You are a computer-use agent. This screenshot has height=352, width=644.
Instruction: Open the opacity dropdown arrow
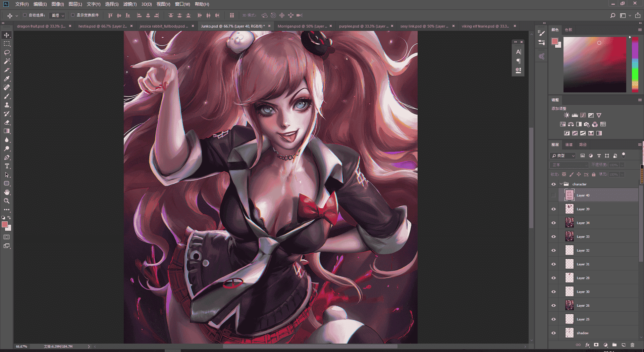(x=622, y=165)
